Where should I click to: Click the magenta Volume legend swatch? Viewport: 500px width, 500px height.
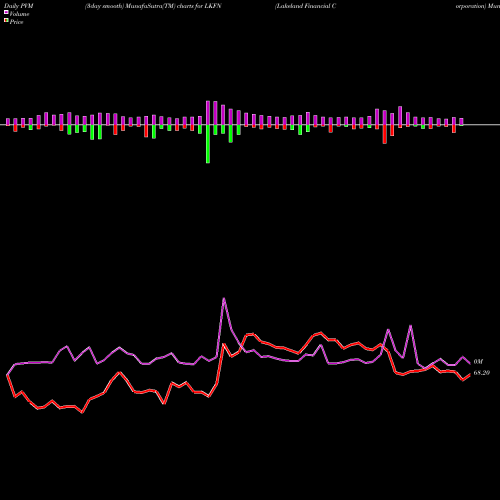(x=6, y=12)
